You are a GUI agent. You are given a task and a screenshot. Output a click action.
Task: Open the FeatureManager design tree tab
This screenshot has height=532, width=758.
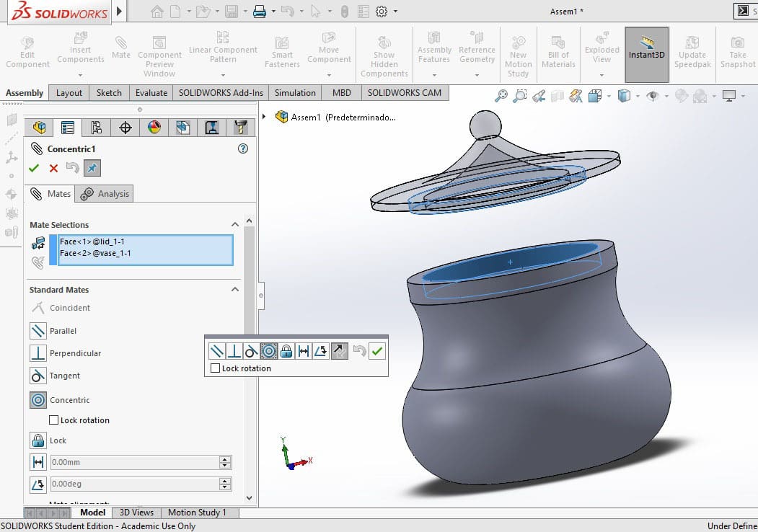click(x=40, y=128)
